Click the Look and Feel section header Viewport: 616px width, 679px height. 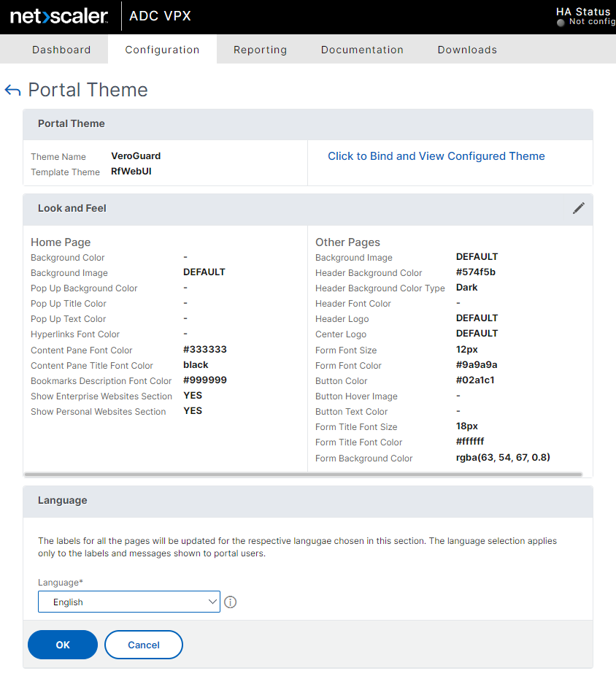click(72, 209)
